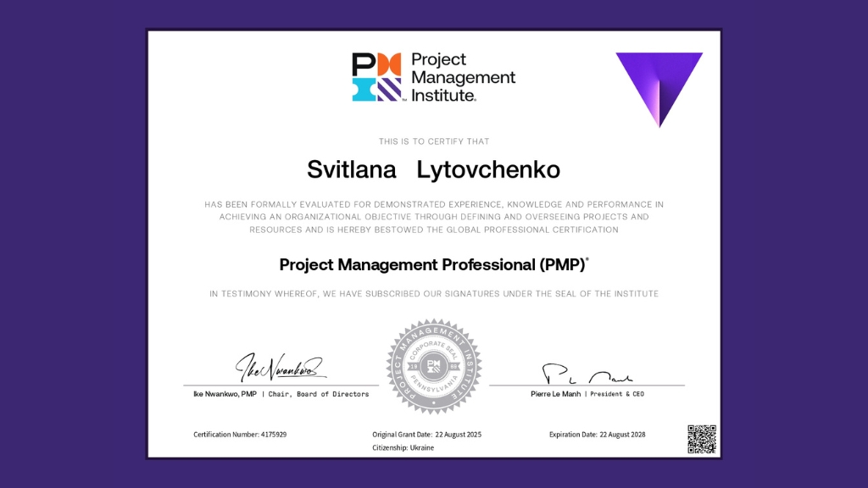The image size is (868, 488).
Task: Click the 'Citizenship: Ukraine' line
Action: (403, 447)
